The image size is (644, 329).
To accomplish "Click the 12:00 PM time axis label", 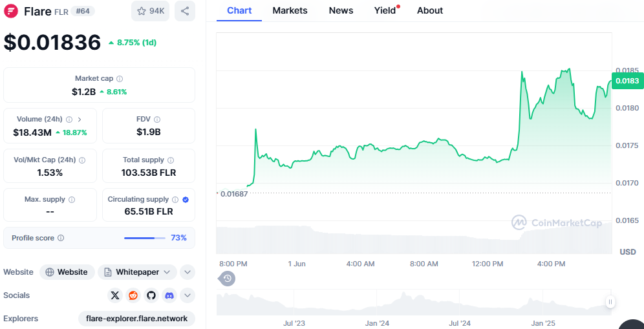I will point(488,264).
